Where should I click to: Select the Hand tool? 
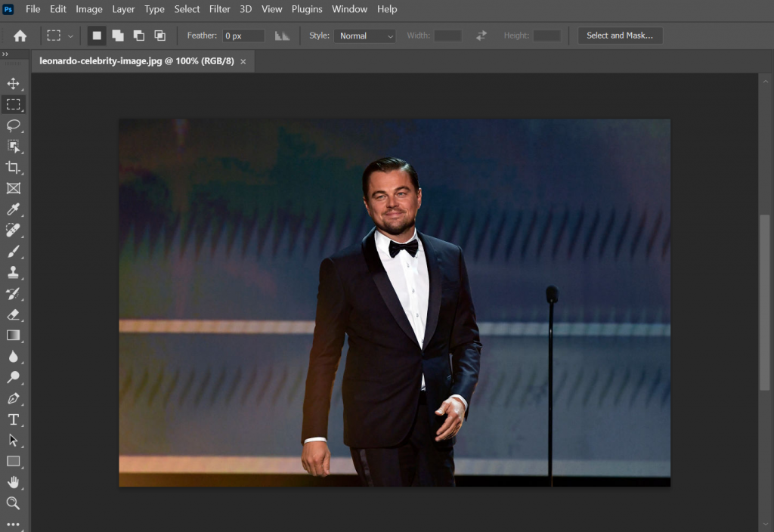pyautogui.click(x=14, y=482)
